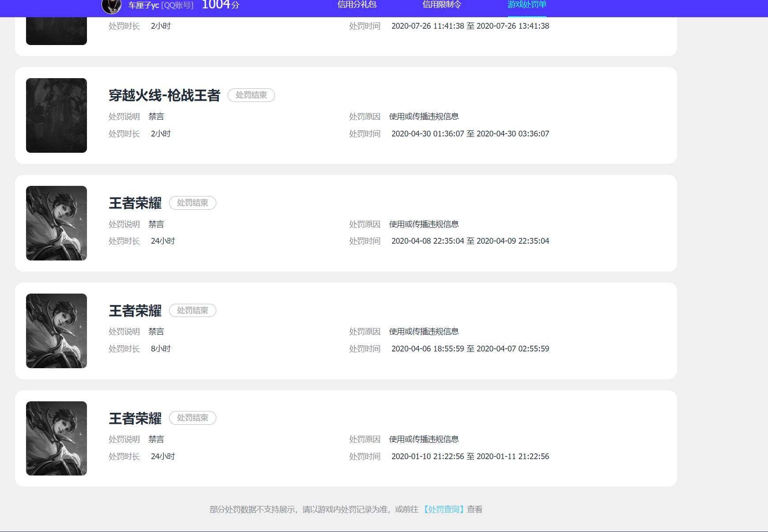768x532 pixels.
Task: Click the 穿越火线-枪战王者 game thumbnail
Action: [56, 115]
